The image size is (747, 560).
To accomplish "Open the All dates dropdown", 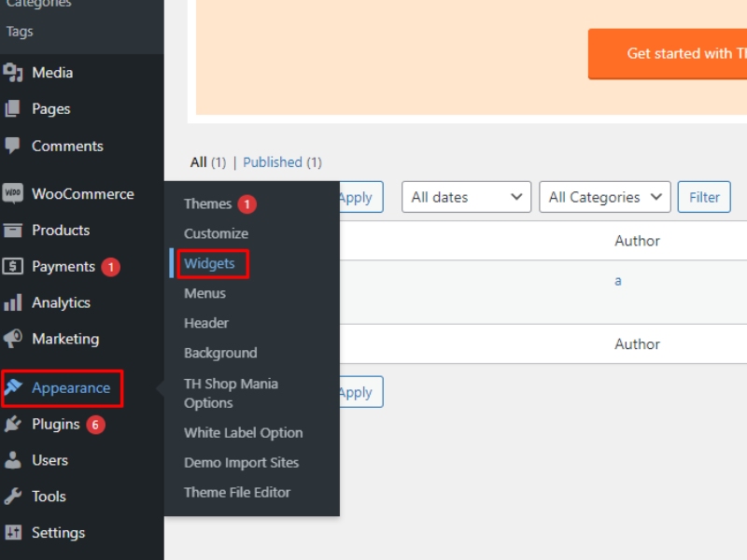I will (466, 197).
